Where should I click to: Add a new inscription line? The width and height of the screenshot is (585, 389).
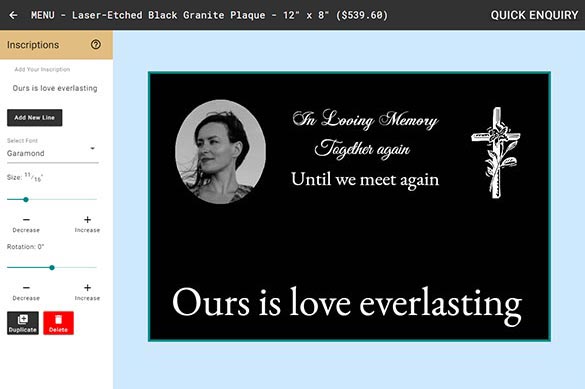coord(35,117)
